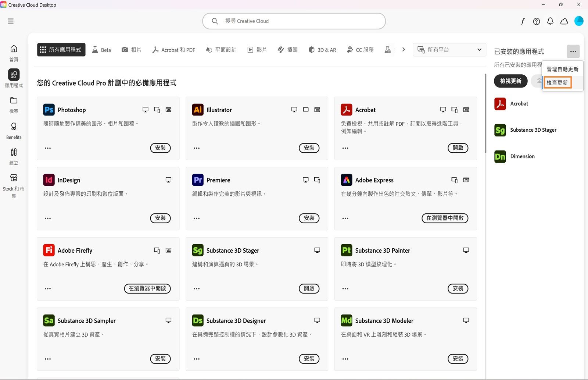Open the 所有平台 platform dropdown
This screenshot has width=588, height=380.
click(x=449, y=50)
